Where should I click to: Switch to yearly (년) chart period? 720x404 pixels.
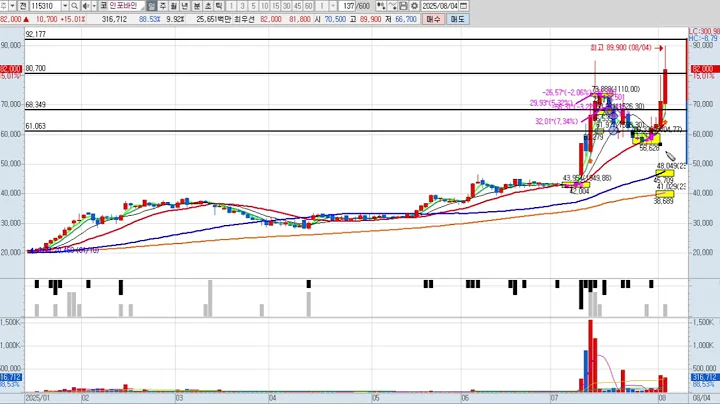[x=185, y=6]
